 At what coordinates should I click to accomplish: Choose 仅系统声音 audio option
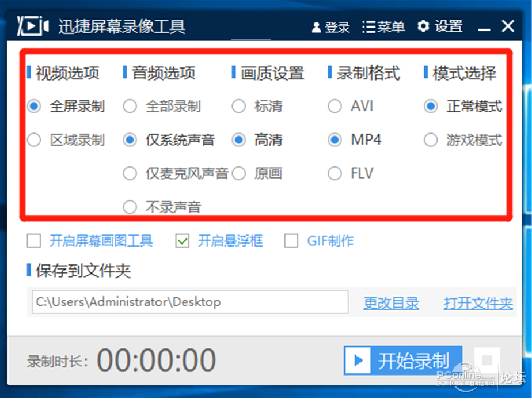coord(169,140)
